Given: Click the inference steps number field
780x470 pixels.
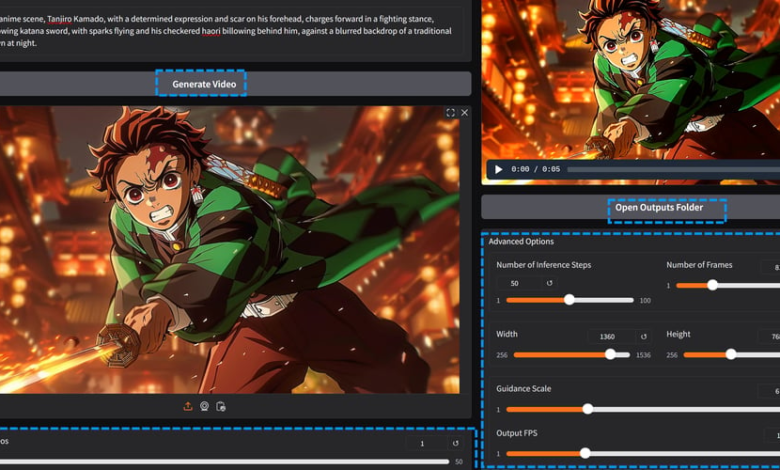Looking at the screenshot, I should click(x=520, y=283).
